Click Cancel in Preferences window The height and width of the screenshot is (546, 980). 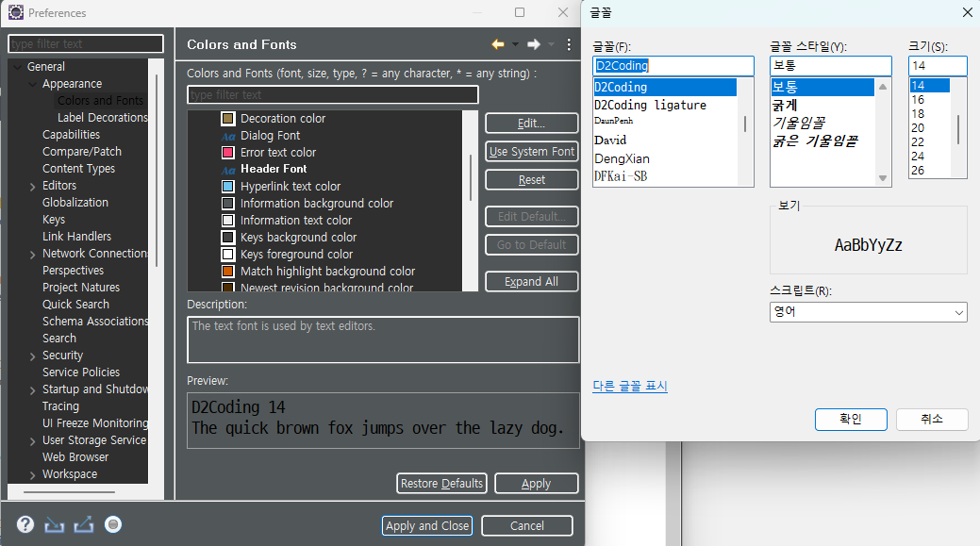pyautogui.click(x=527, y=526)
